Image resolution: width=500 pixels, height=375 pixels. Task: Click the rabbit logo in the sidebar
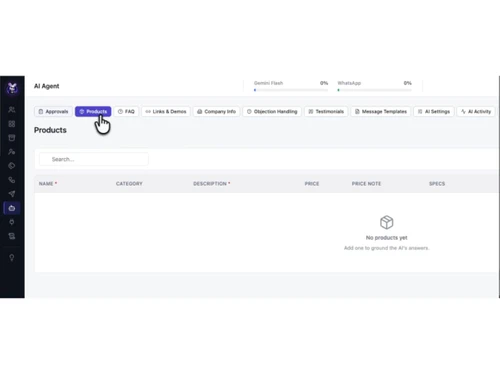pos(12,88)
